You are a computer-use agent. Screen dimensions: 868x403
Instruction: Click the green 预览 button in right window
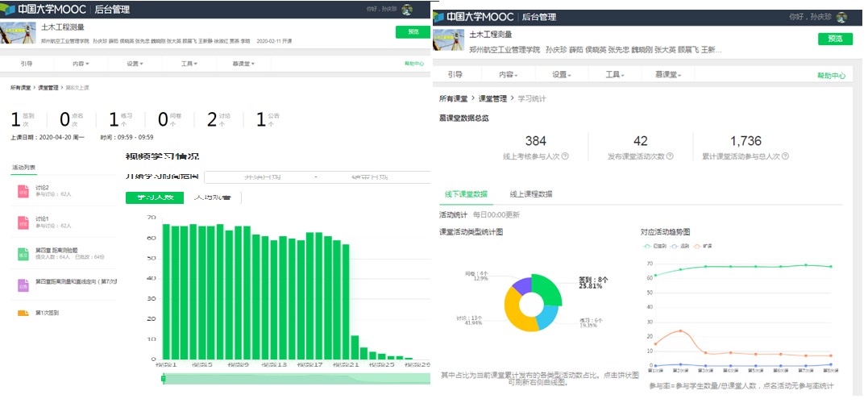[834, 39]
